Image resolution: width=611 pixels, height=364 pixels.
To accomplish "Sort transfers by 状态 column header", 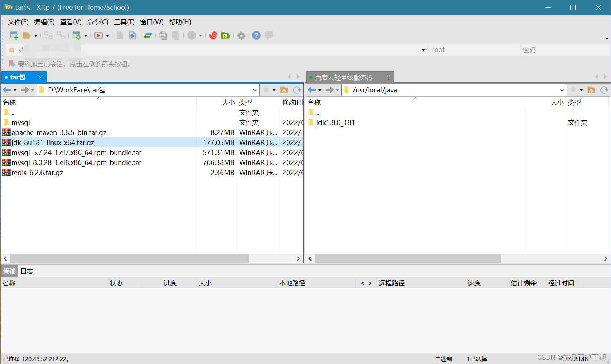I will pos(125,283).
